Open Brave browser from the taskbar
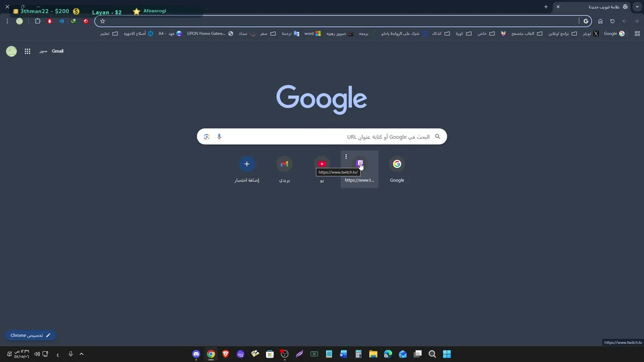Image resolution: width=644 pixels, height=362 pixels. tap(226, 354)
